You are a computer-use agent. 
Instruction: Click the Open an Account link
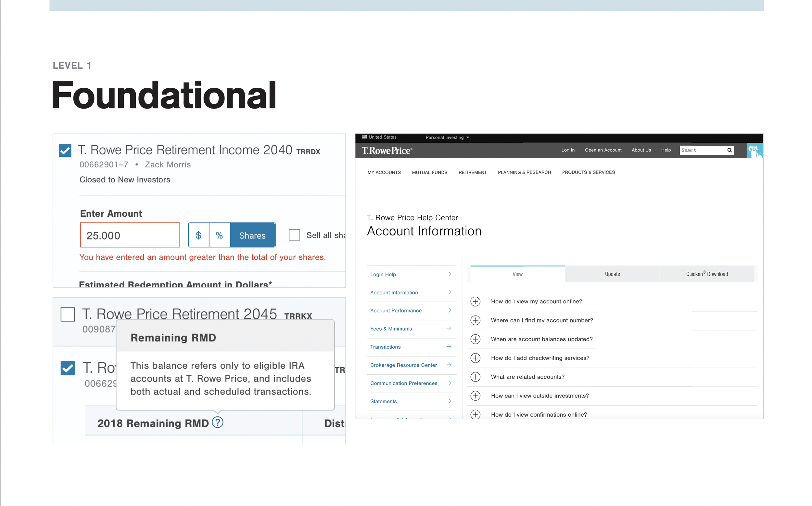[x=603, y=150]
